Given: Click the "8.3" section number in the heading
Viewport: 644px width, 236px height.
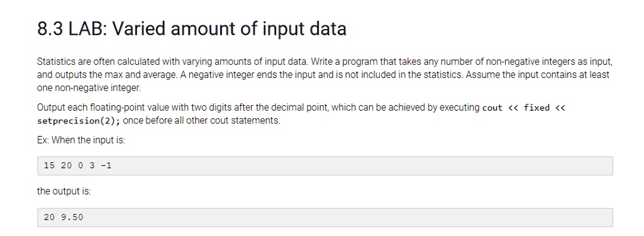Looking at the screenshot, I should (50, 29).
